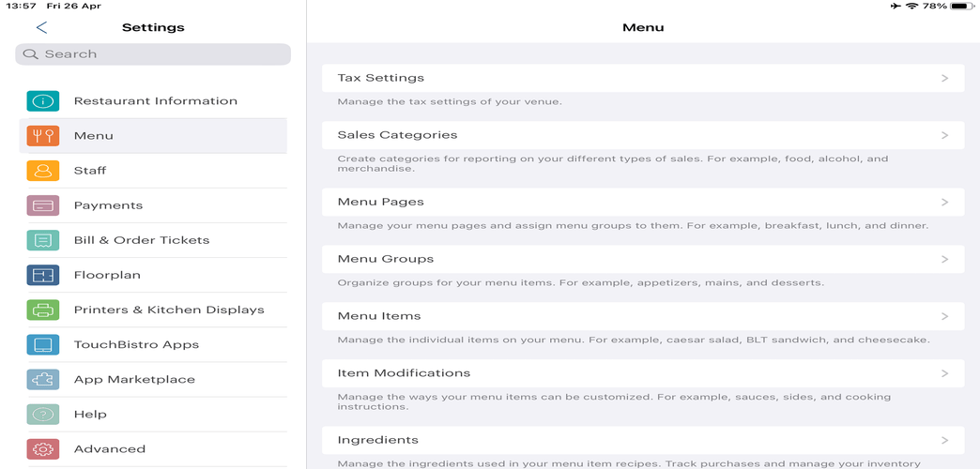Viewport: 980px width, 469px height.
Task: Click the airplane mode status icon
Action: click(896, 6)
